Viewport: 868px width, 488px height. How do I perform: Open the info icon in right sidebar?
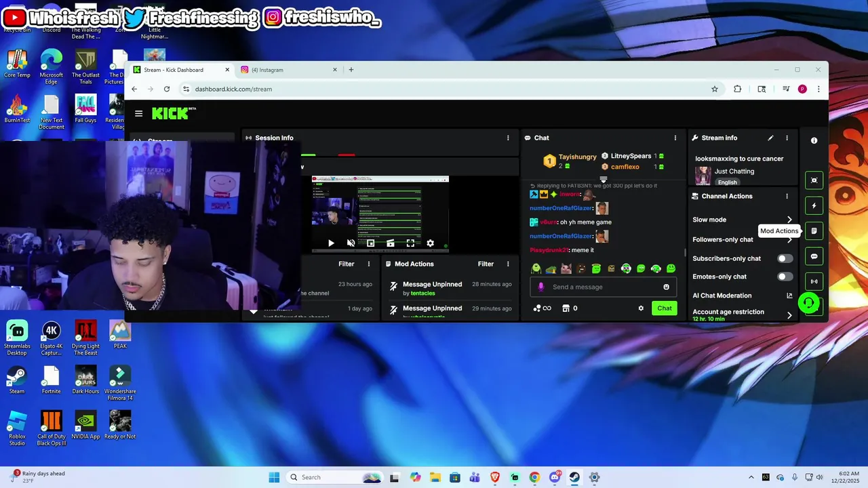pos(814,140)
